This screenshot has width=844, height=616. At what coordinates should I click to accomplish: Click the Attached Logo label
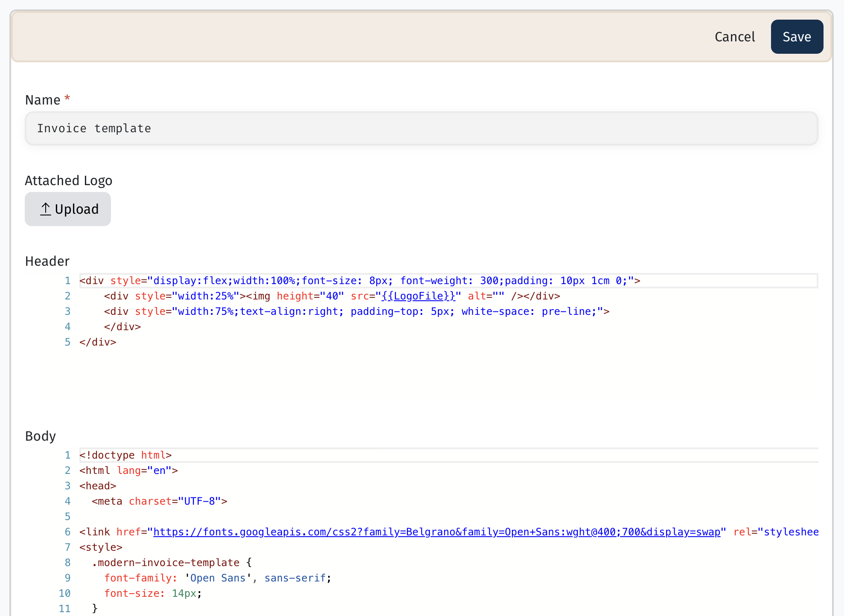point(69,180)
